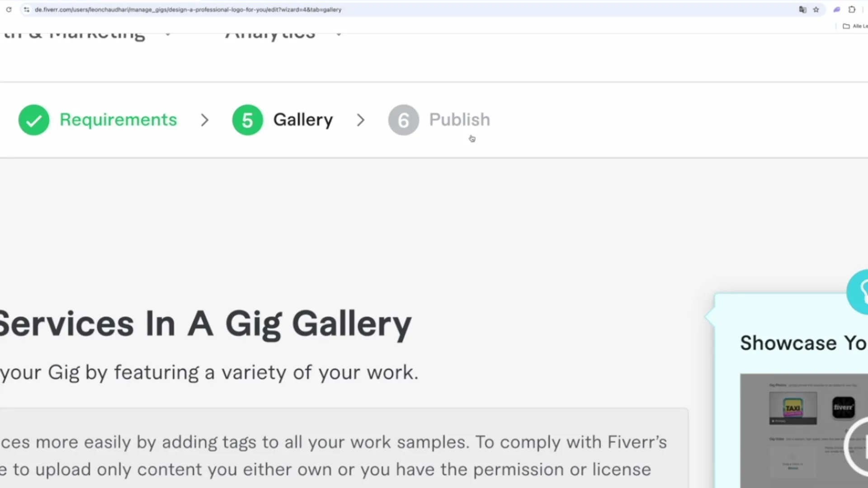
Task: Select the TAXI gig photo thumbnail
Action: pyautogui.click(x=793, y=408)
